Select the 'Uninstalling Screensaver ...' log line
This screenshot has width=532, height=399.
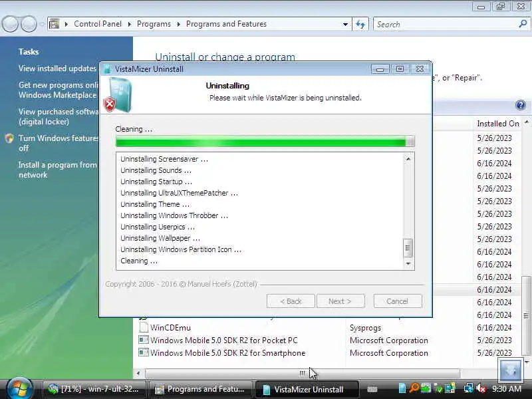[x=164, y=159]
